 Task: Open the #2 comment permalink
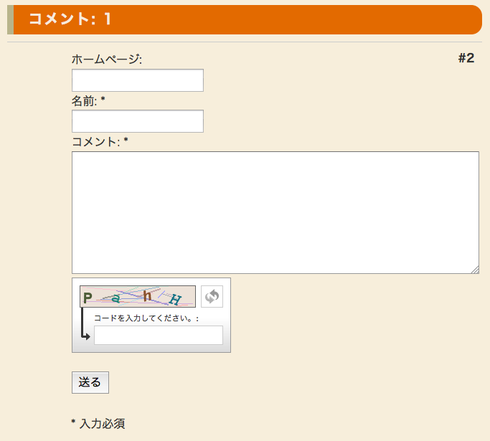click(466, 58)
